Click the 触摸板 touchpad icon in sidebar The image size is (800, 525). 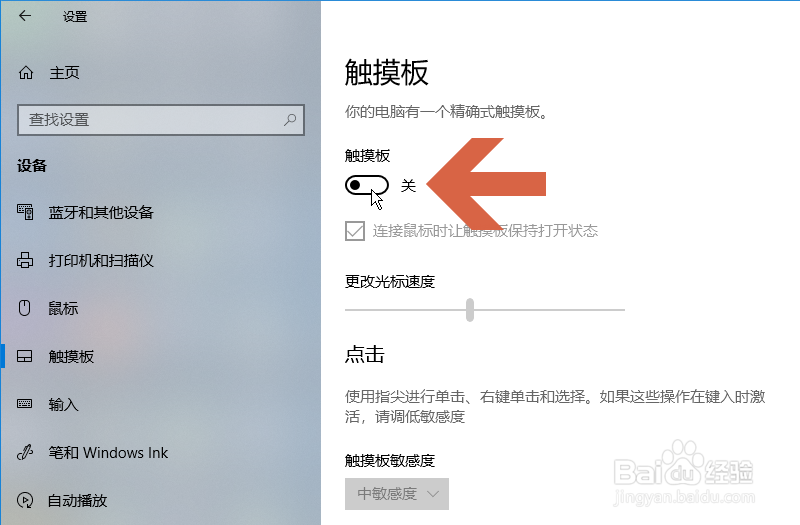(x=24, y=356)
